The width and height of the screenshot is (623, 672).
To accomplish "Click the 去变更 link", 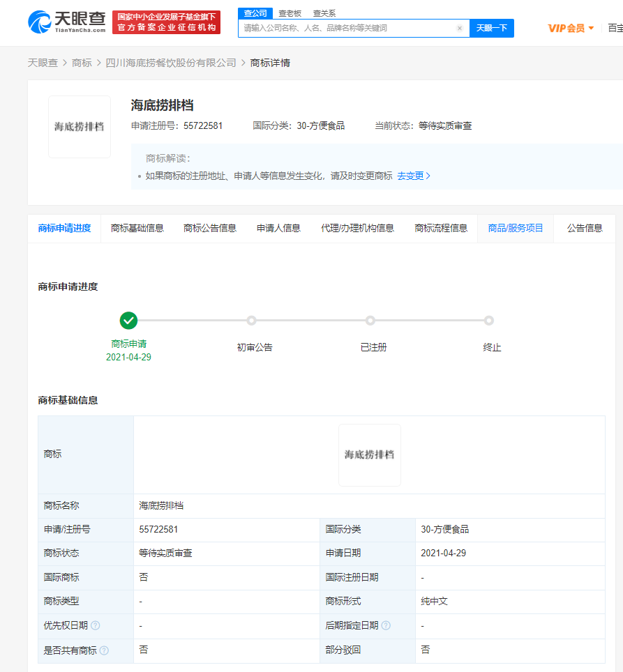I will pyautogui.click(x=414, y=176).
